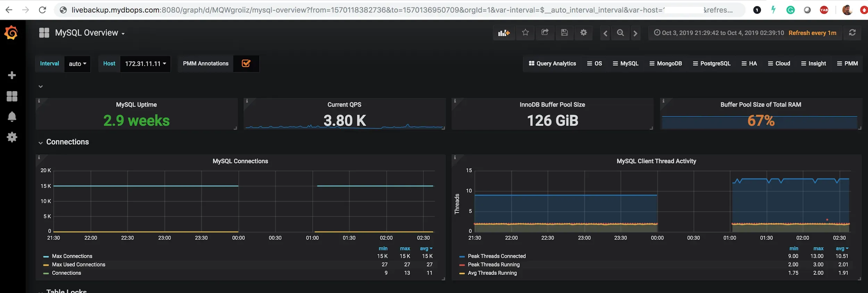This screenshot has height=293, width=868.
Task: Open the MySQL dashboards menu
Action: pyautogui.click(x=626, y=63)
